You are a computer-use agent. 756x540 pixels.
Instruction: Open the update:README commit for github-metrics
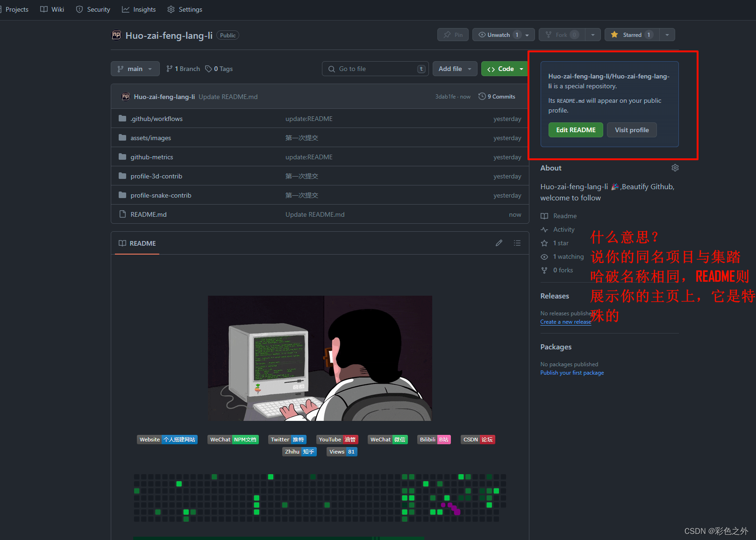(309, 157)
